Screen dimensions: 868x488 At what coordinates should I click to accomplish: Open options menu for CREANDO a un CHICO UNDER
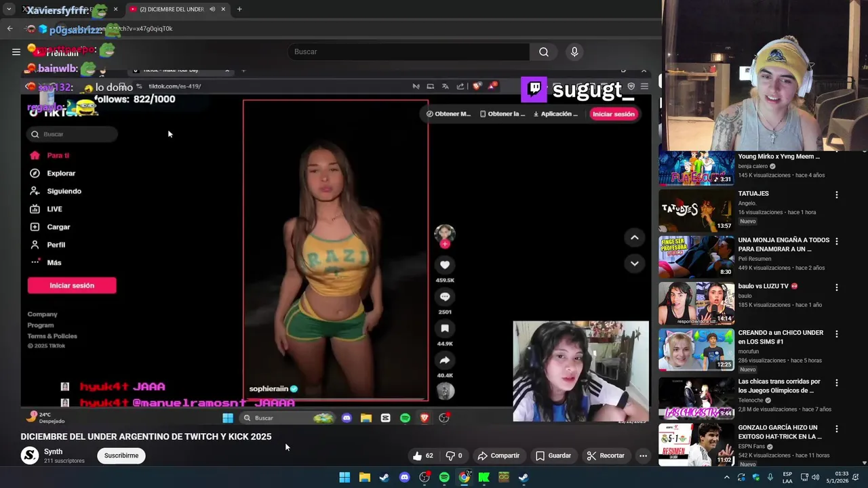click(836, 334)
